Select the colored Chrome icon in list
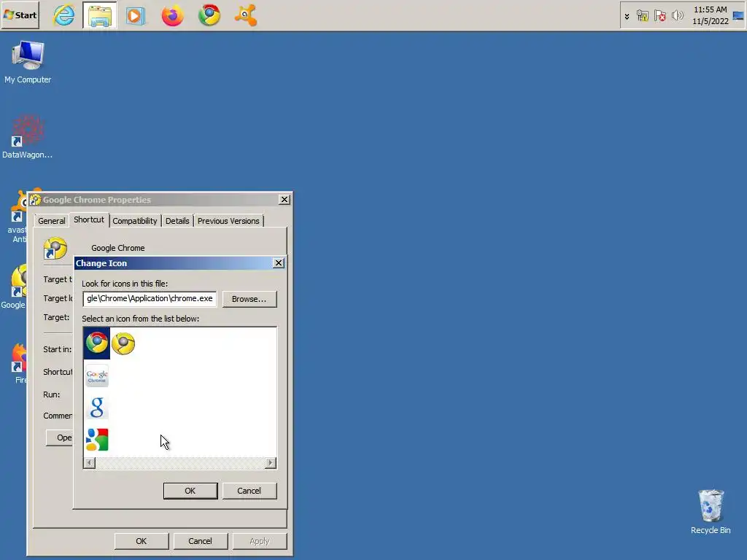 click(x=97, y=343)
